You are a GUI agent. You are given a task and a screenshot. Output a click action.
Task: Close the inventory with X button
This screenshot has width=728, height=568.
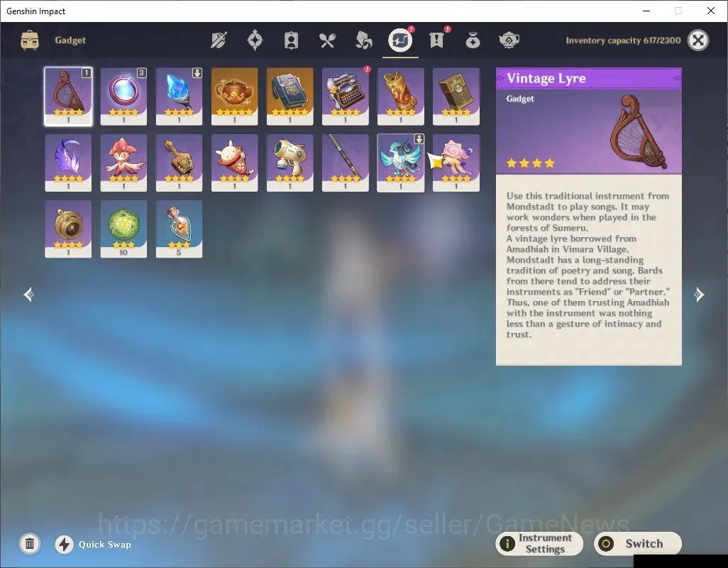698,40
